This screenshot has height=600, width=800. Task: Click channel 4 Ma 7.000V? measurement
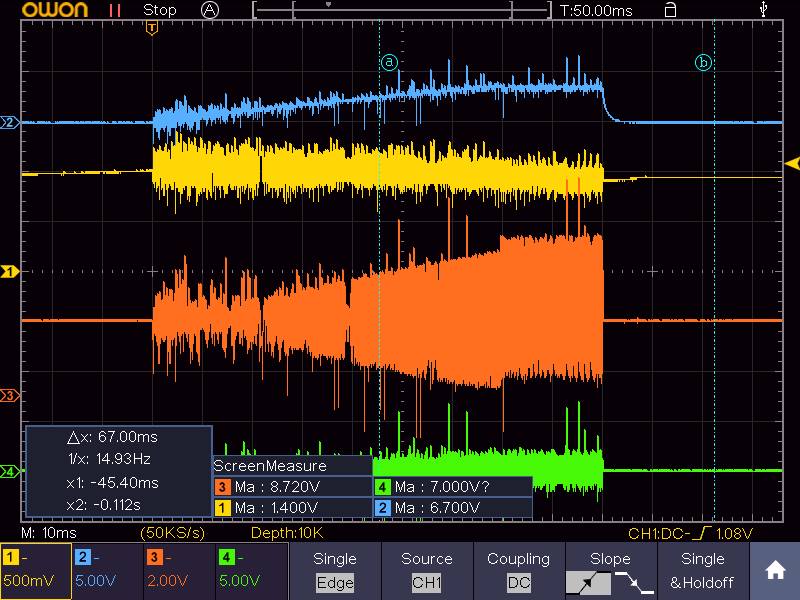click(453, 487)
